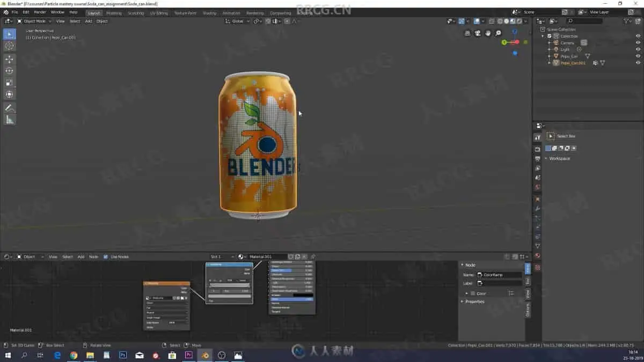Select the Scale tool
This screenshot has height=362, width=644.
tap(9, 83)
